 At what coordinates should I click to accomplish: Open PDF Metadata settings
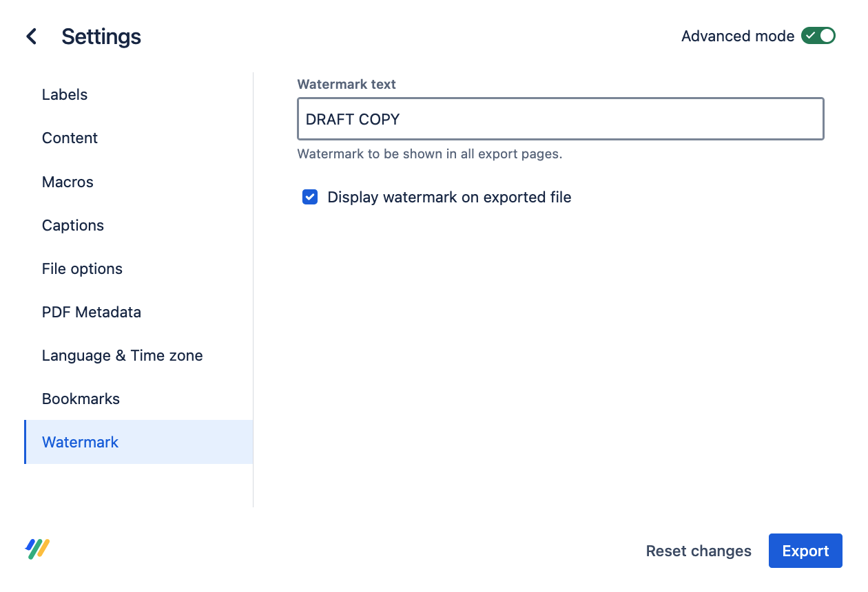(92, 313)
